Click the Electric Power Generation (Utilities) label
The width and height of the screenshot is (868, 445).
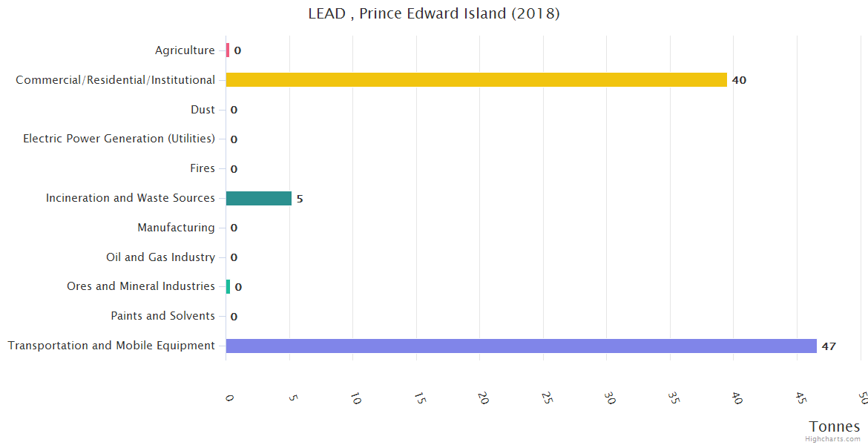pyautogui.click(x=119, y=139)
